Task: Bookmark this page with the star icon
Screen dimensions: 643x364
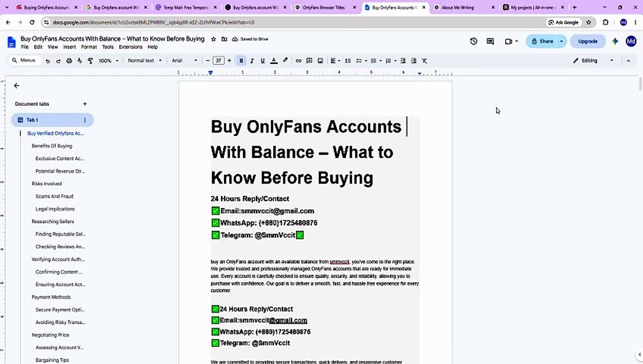Action: 588,22
